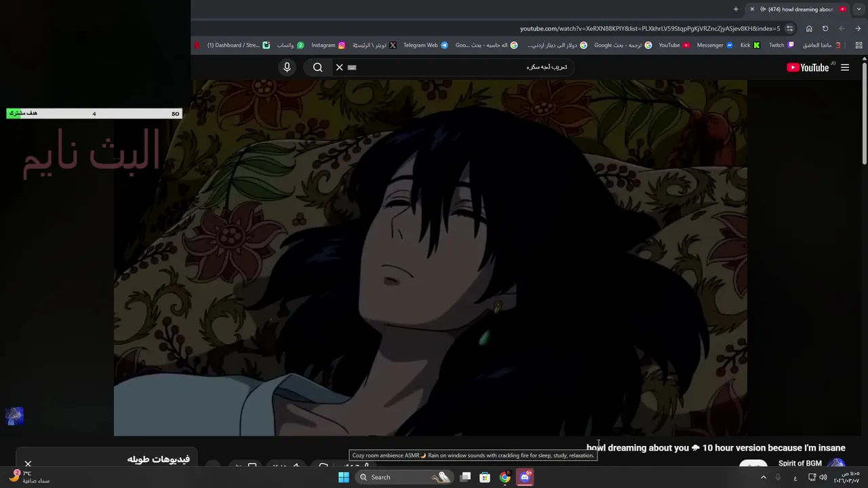Clear the YouTube search text with X
Viewport: 868px width, 488px height.
coord(340,67)
